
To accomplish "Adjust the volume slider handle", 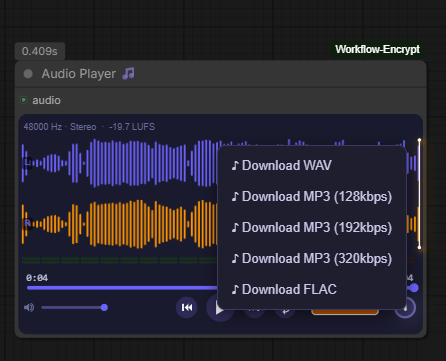I will (104, 307).
